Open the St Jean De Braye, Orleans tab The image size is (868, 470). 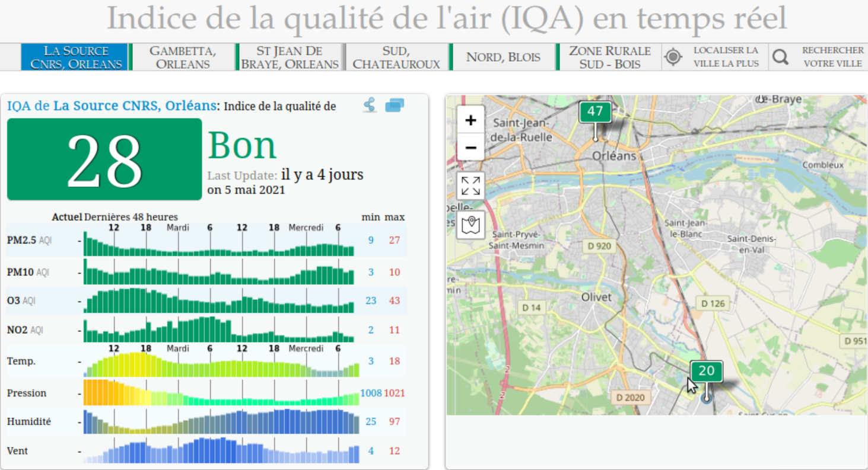[290, 57]
